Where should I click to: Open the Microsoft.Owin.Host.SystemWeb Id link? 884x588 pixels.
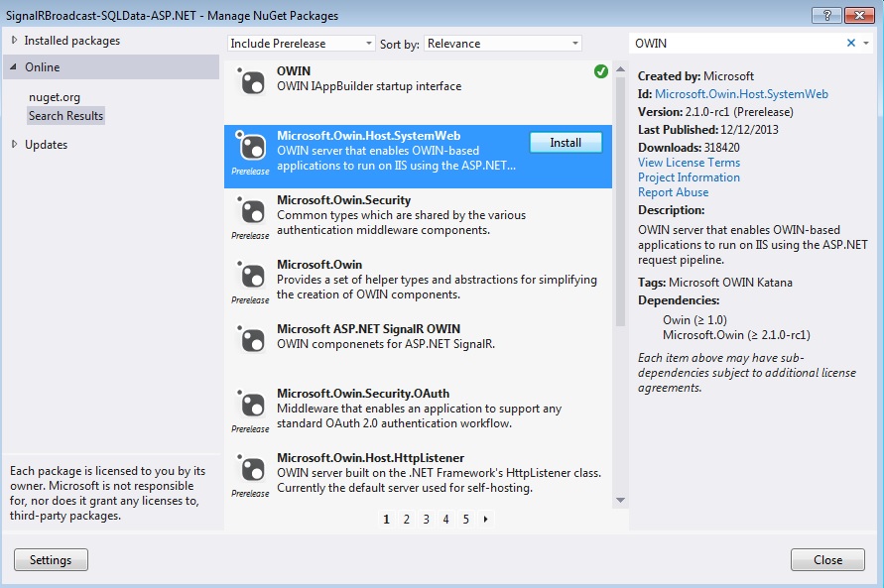[x=741, y=94]
